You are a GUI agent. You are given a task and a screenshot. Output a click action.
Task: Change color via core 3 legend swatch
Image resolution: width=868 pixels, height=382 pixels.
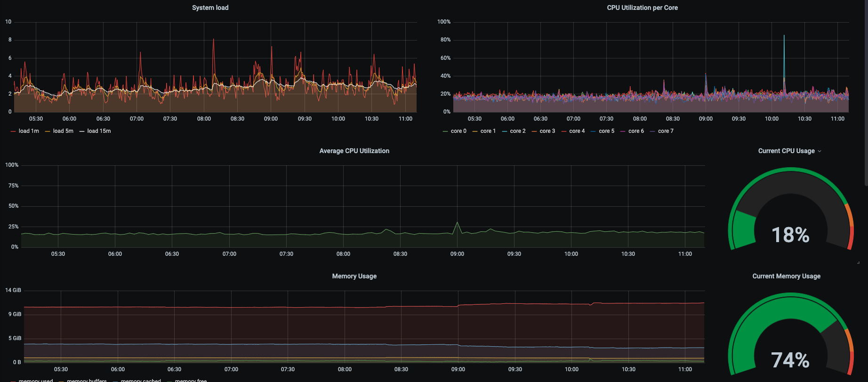coord(534,131)
